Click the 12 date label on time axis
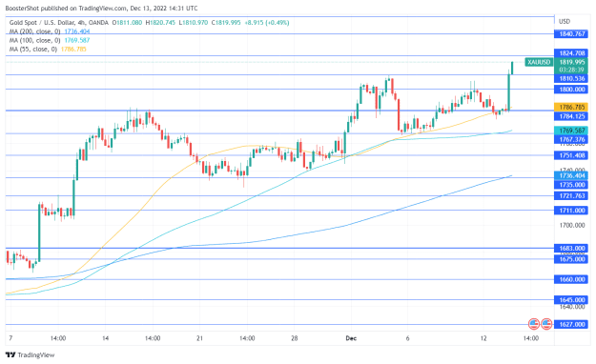This screenshot has height=364, width=596. pos(483,338)
